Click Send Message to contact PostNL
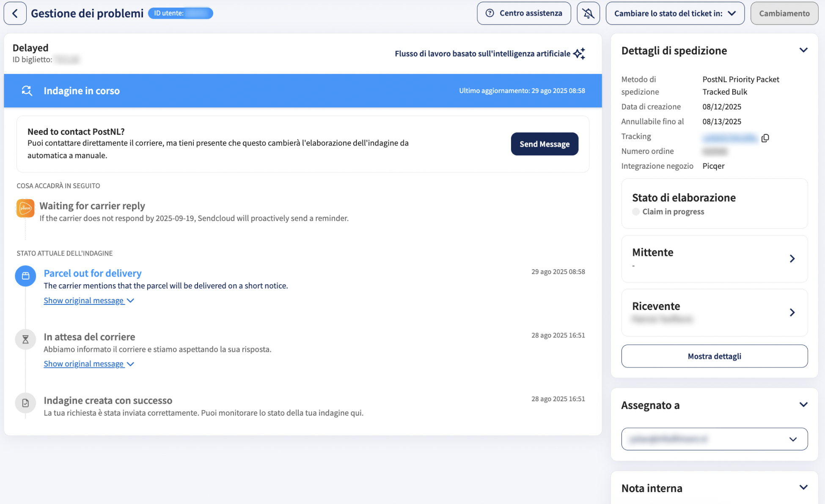The image size is (825, 504). [544, 144]
